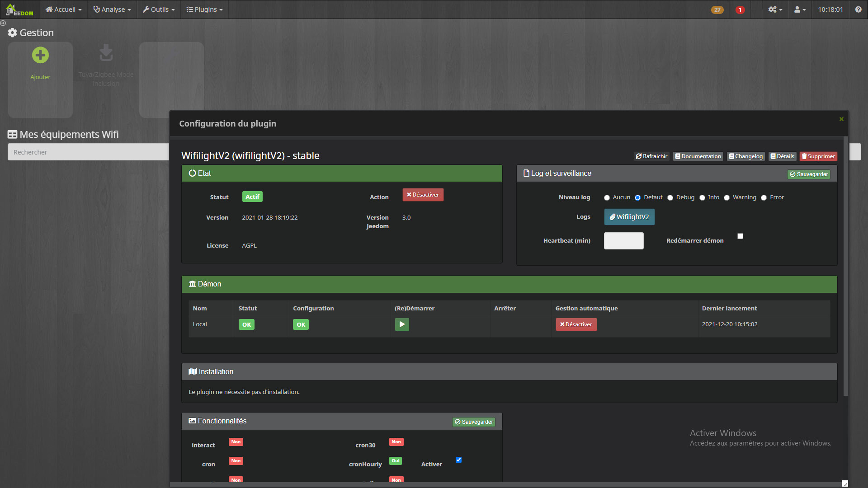This screenshot has width=868, height=488.
Task: Click the Jeedom logo home icon
Action: (x=19, y=9)
